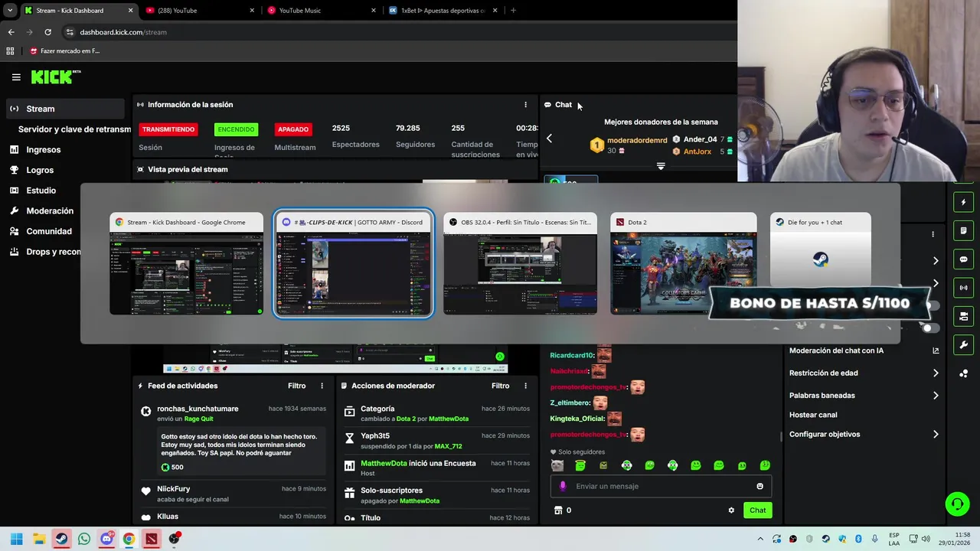Open Ingresos in sidebar
The height and width of the screenshot is (551, 980).
[43, 150]
